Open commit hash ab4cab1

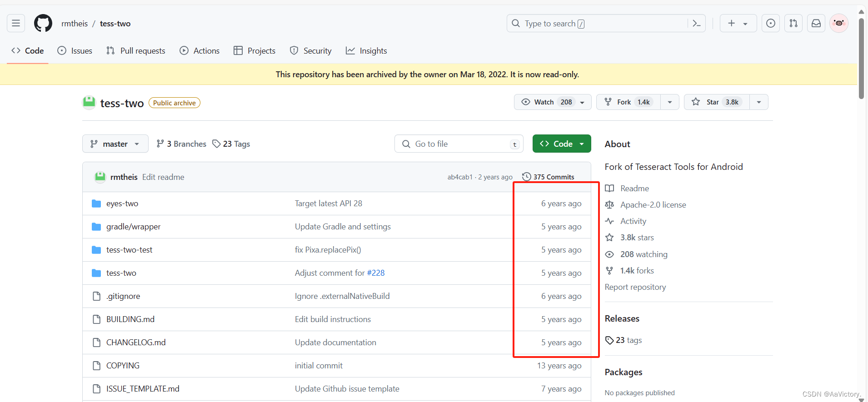tap(460, 177)
